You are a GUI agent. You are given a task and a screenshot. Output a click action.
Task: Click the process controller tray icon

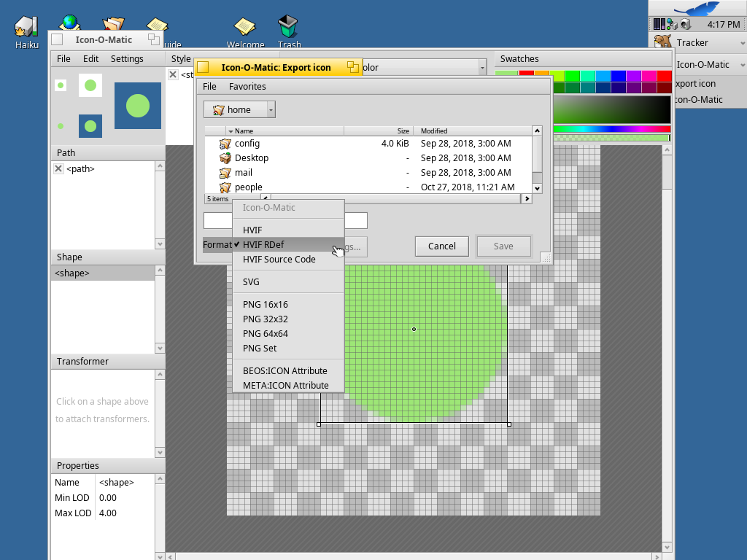tap(659, 24)
